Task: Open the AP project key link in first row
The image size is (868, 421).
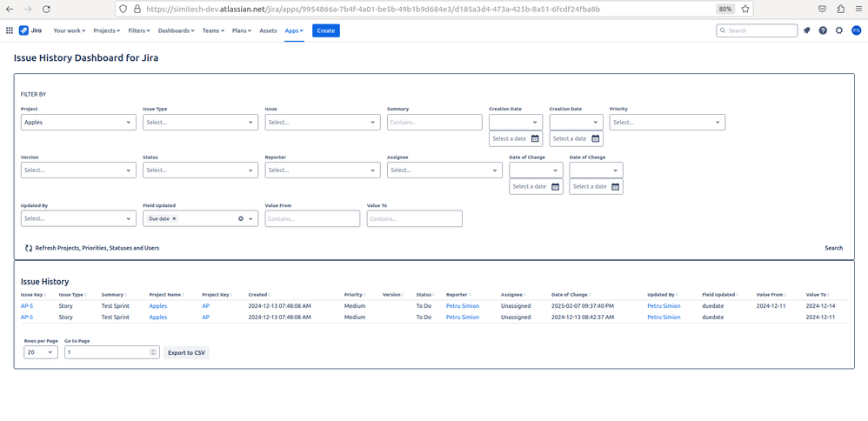Action: click(205, 306)
